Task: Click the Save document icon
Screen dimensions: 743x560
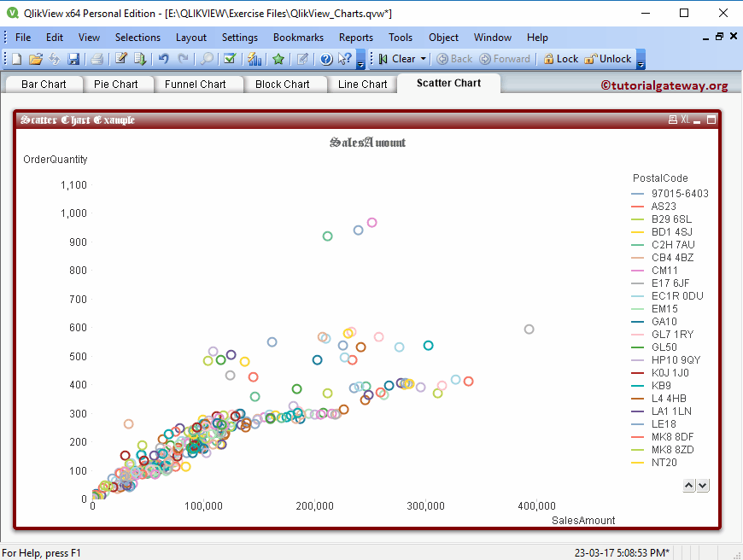Action: [73, 60]
